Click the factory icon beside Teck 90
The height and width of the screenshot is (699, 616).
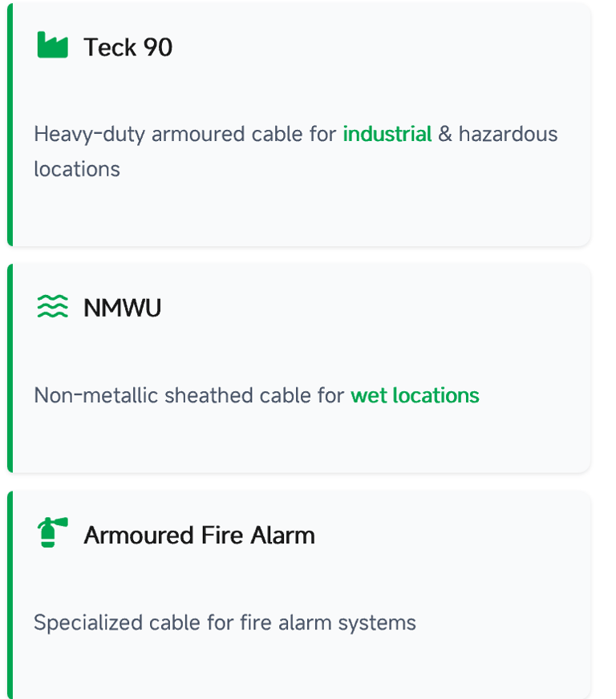(x=52, y=46)
